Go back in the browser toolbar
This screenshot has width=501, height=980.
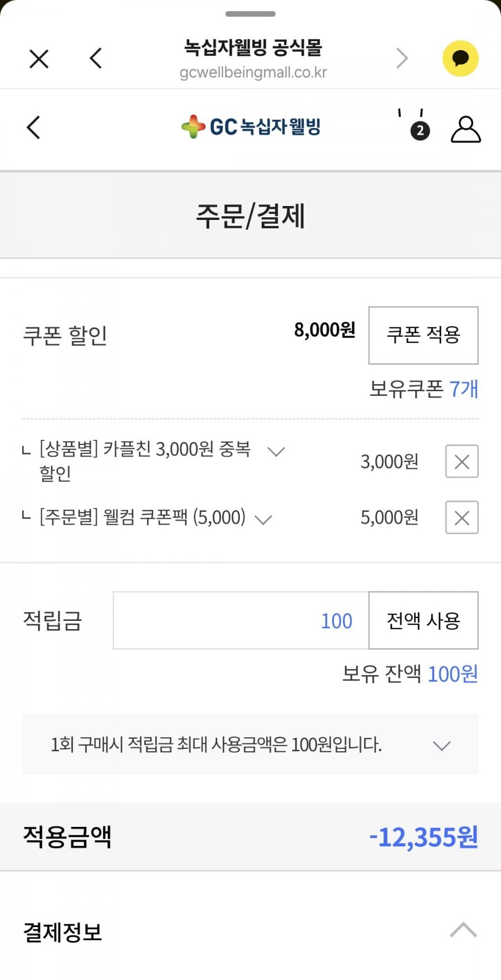coord(96,58)
